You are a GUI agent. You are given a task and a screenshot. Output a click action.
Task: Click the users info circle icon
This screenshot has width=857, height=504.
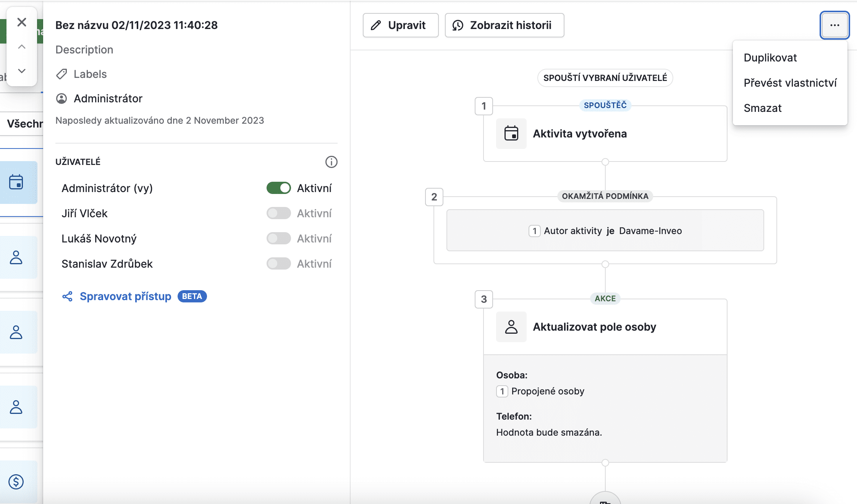(x=331, y=162)
